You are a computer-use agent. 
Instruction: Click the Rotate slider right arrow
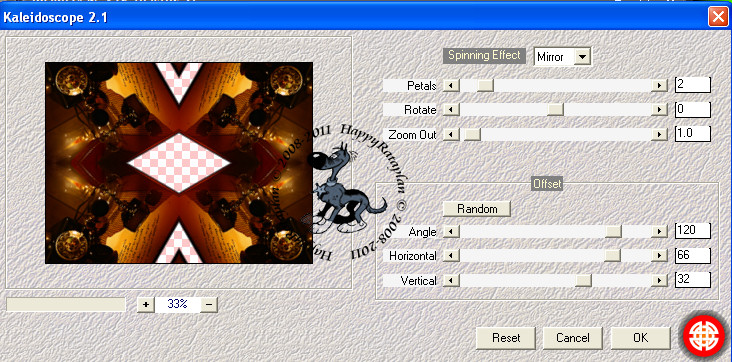pyautogui.click(x=659, y=110)
